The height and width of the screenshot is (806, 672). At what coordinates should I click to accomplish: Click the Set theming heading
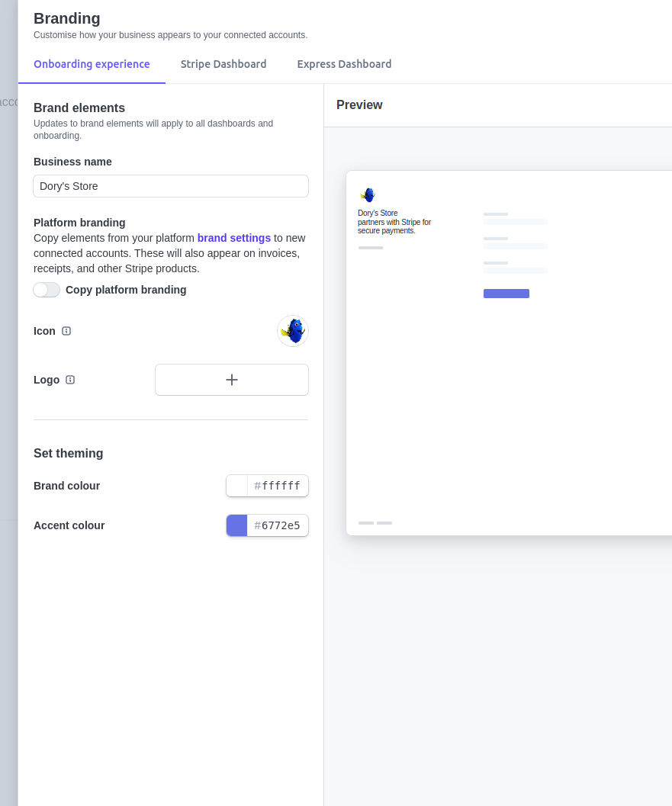click(x=69, y=454)
